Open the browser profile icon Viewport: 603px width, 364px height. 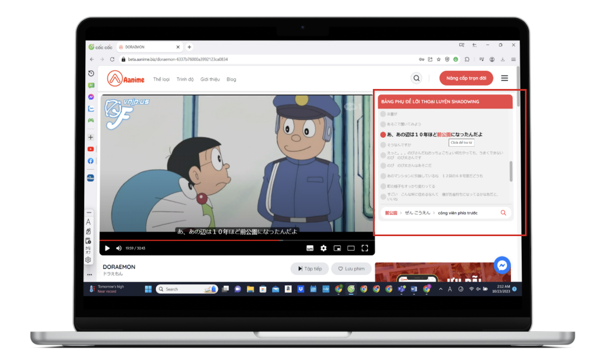[492, 59]
